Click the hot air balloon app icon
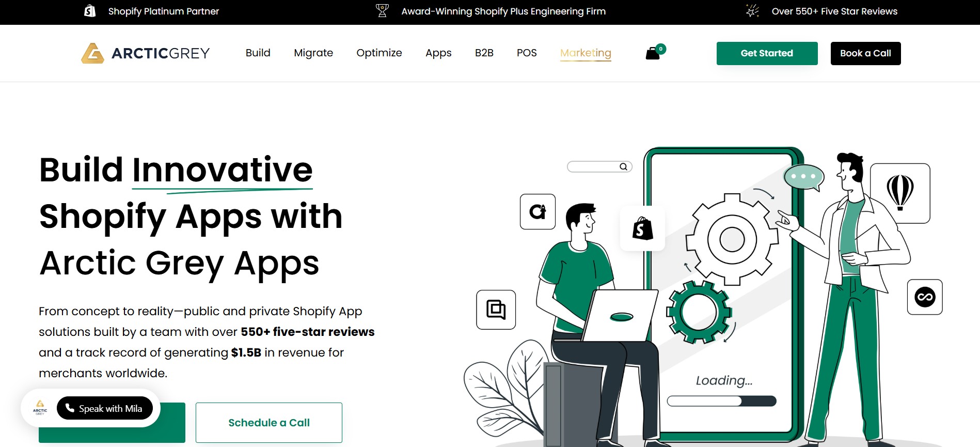The width and height of the screenshot is (980, 447). (x=900, y=193)
